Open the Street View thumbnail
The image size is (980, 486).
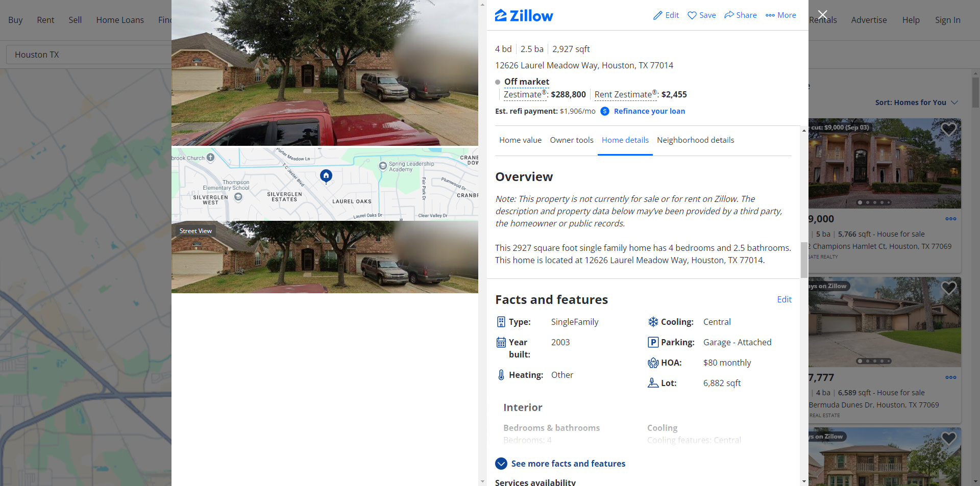point(325,257)
